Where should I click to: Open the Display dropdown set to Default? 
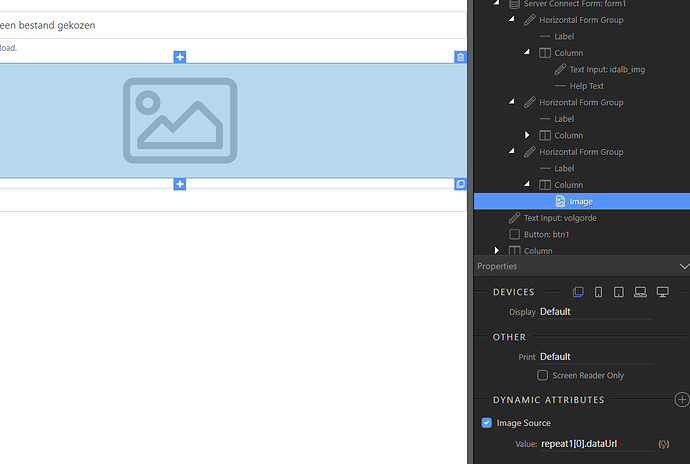(596, 312)
